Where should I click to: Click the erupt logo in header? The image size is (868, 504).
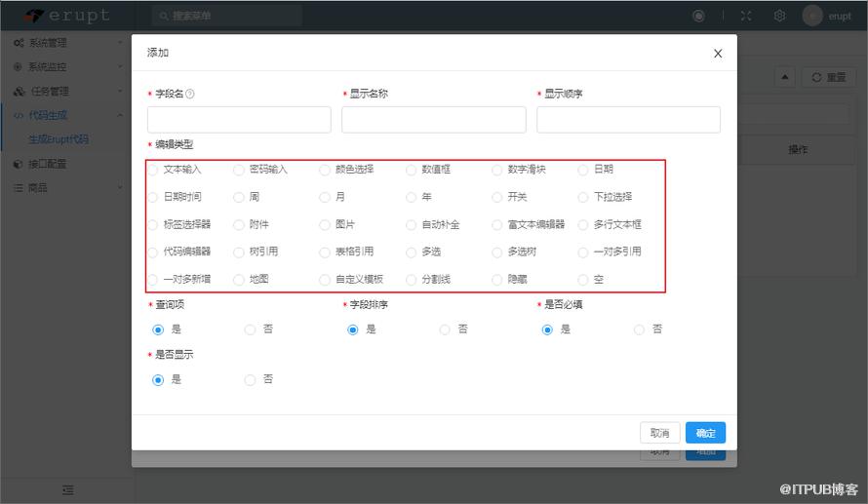click(67, 16)
